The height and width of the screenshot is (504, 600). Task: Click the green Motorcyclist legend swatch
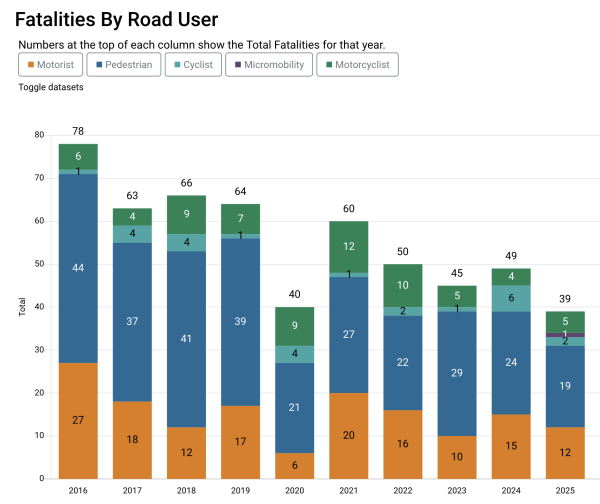click(329, 64)
